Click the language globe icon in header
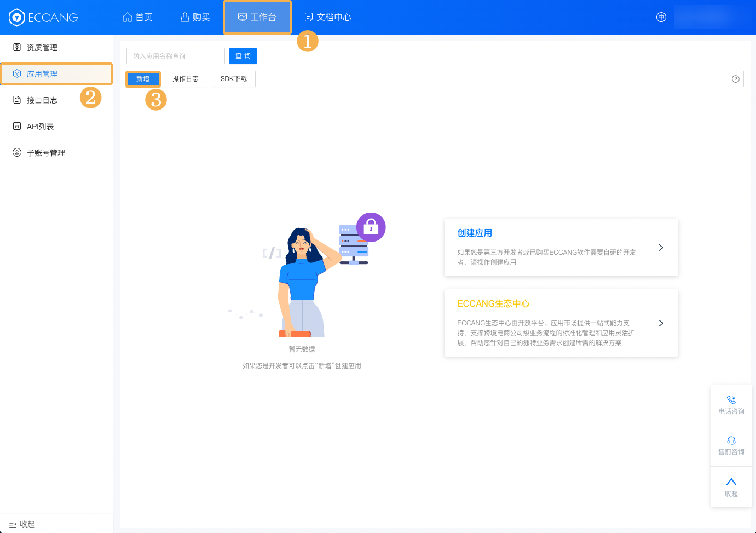Screen dimensions: 756x533 661,17
